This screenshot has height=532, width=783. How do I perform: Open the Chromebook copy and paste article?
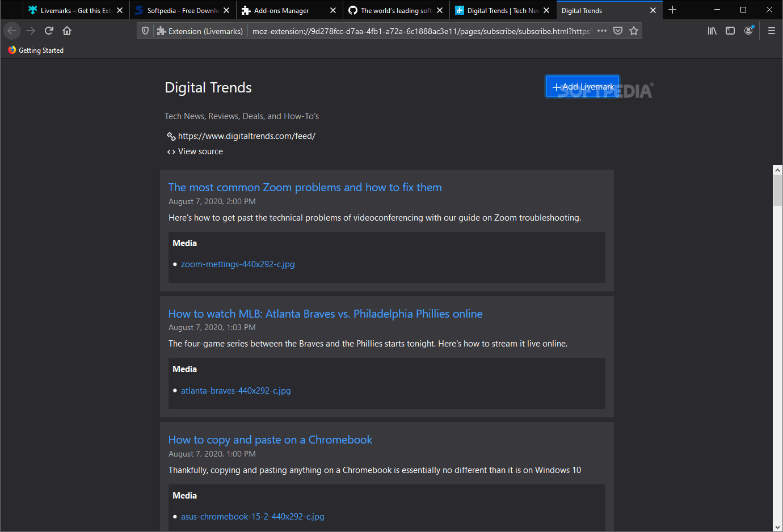click(270, 440)
